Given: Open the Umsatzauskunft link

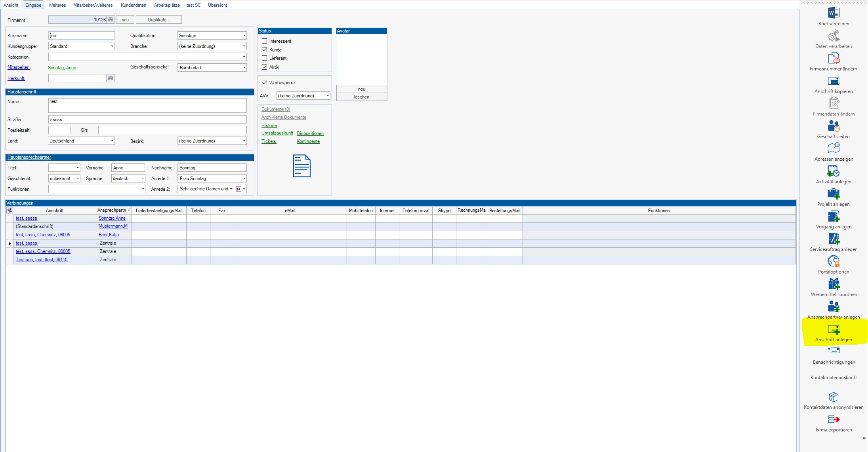Looking at the screenshot, I should tap(277, 133).
